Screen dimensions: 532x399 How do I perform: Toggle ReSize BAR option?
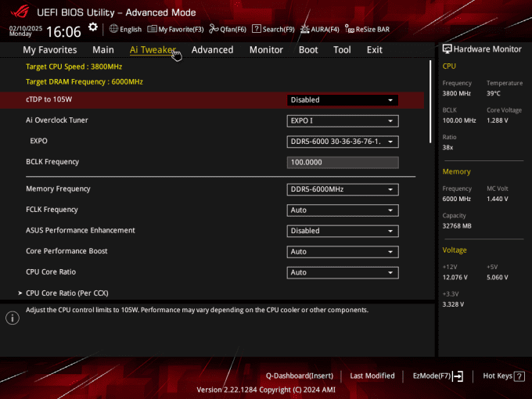pos(367,29)
